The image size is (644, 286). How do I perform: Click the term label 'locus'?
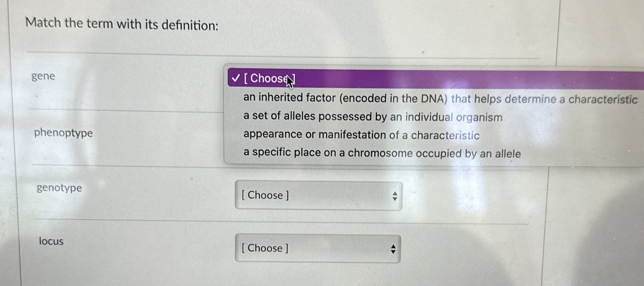[x=50, y=241]
